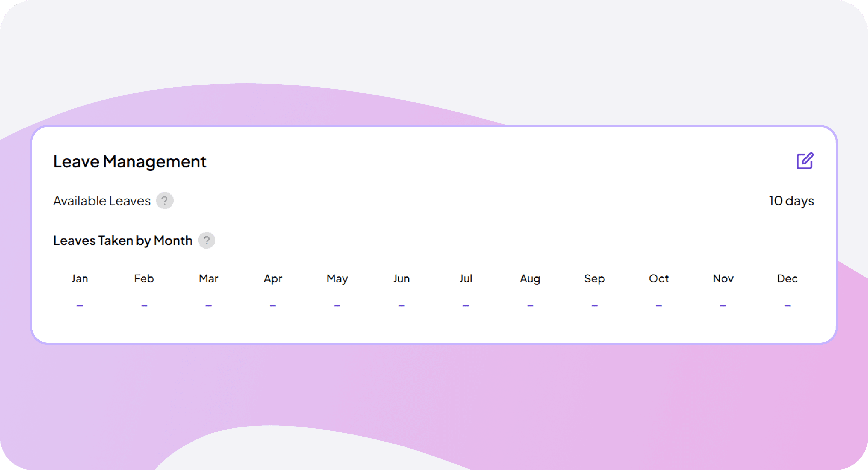Click the Leave Management heading
Screen dimensions: 868x470
click(130, 161)
